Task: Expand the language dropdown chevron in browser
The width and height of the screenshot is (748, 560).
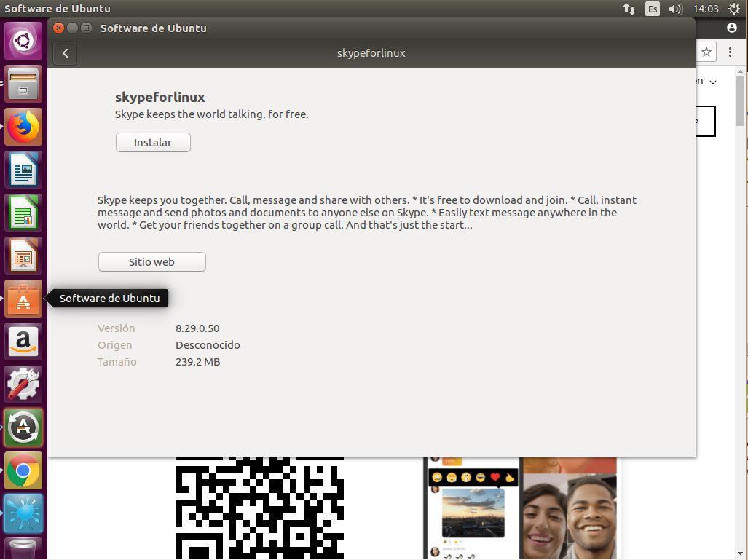Action: click(713, 82)
